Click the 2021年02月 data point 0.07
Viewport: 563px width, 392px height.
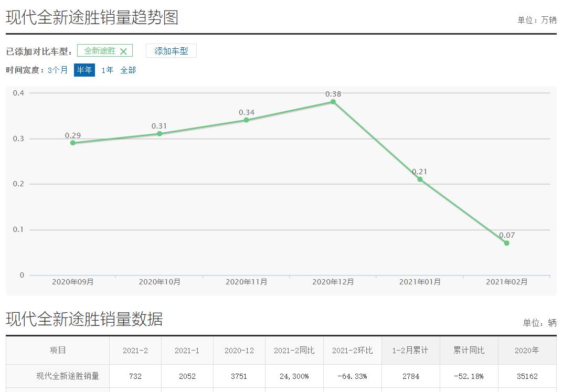pos(507,243)
